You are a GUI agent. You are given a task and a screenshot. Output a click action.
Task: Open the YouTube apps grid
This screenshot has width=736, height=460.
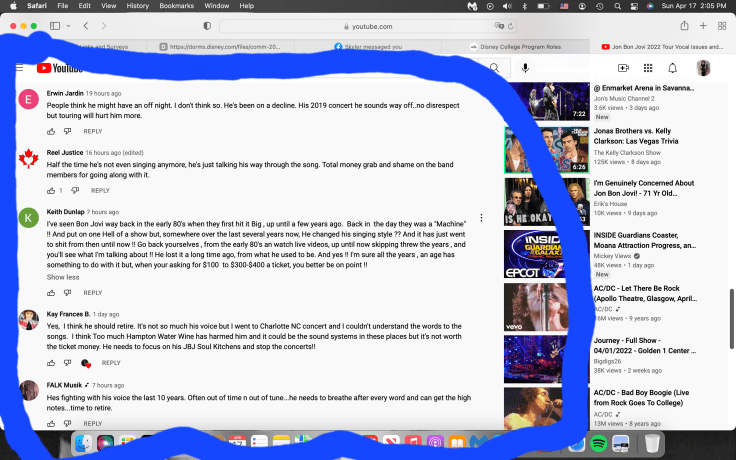648,68
